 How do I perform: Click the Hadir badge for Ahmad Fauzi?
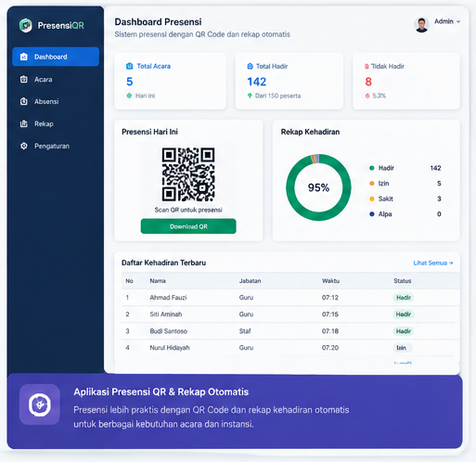(x=404, y=298)
